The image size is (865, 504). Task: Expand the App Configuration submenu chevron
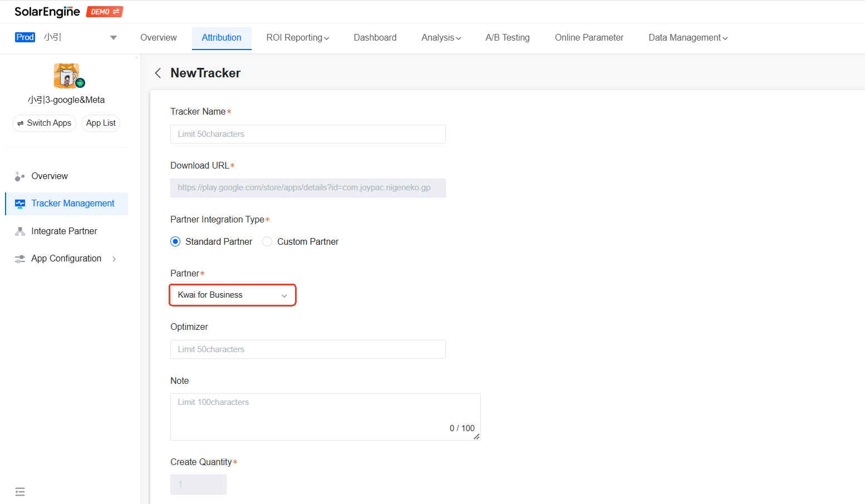[x=114, y=259]
